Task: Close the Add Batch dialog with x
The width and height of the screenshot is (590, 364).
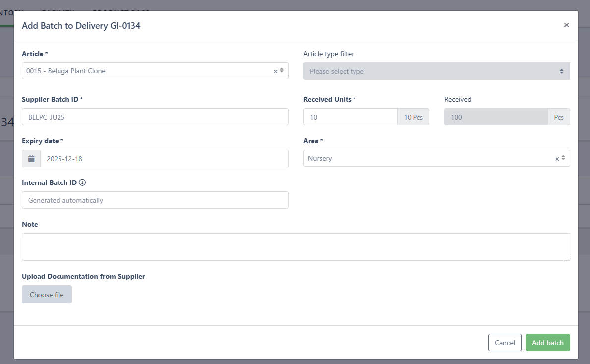Action: [566, 25]
